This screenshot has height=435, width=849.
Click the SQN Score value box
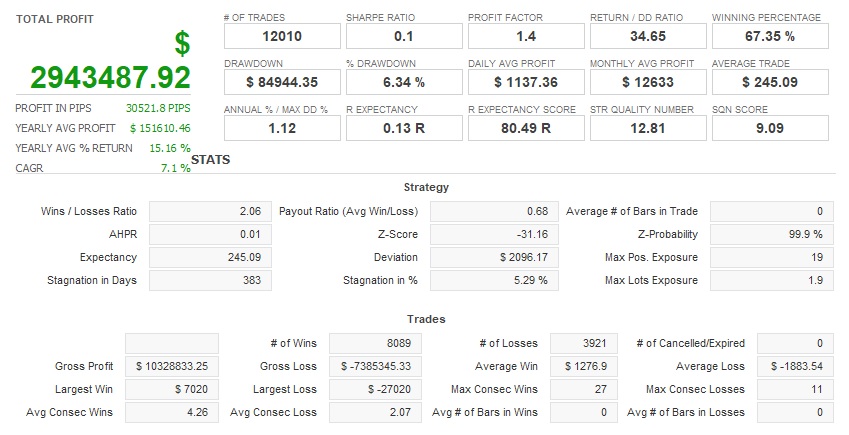[770, 128]
